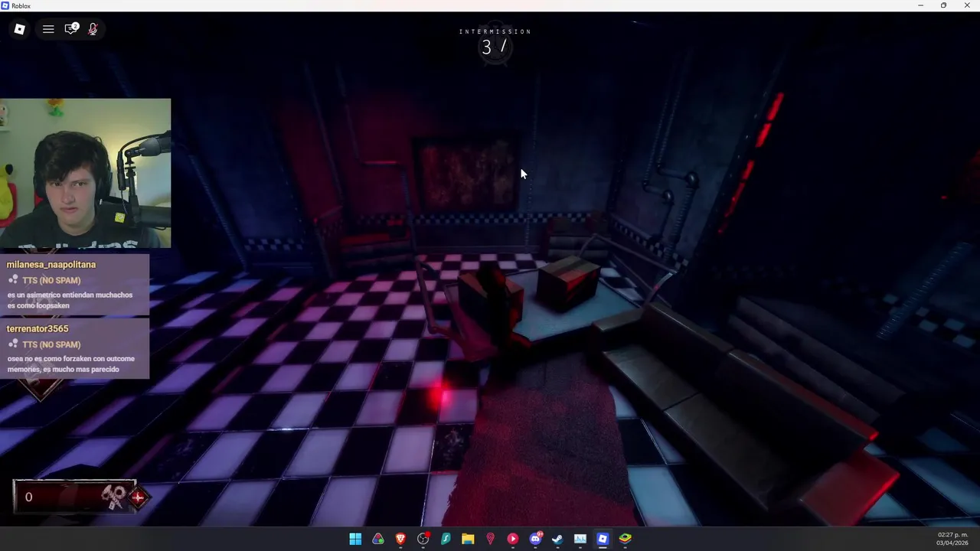The width and height of the screenshot is (980, 551).
Task: Open the RGB triangle app in taskbar
Action: click(x=378, y=539)
